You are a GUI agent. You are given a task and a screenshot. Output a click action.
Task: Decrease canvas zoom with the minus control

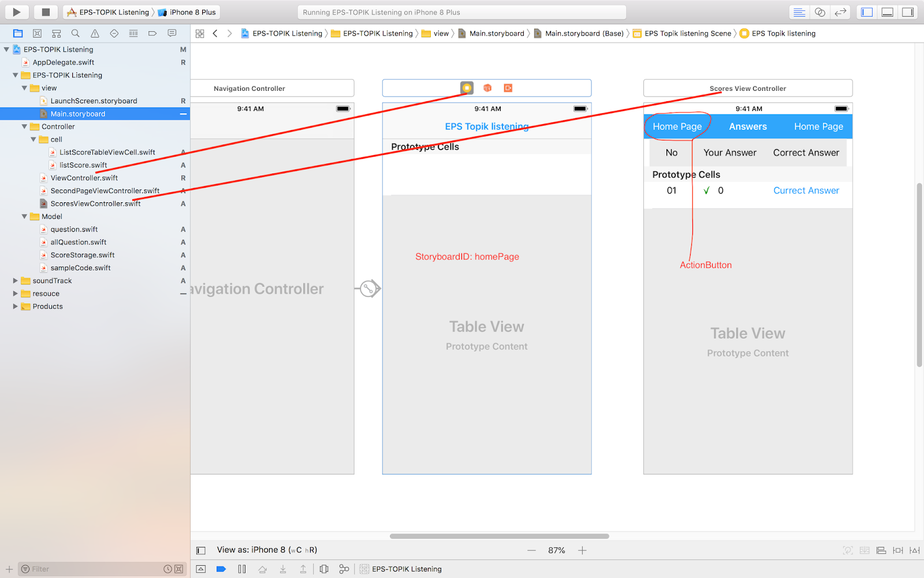(531, 550)
